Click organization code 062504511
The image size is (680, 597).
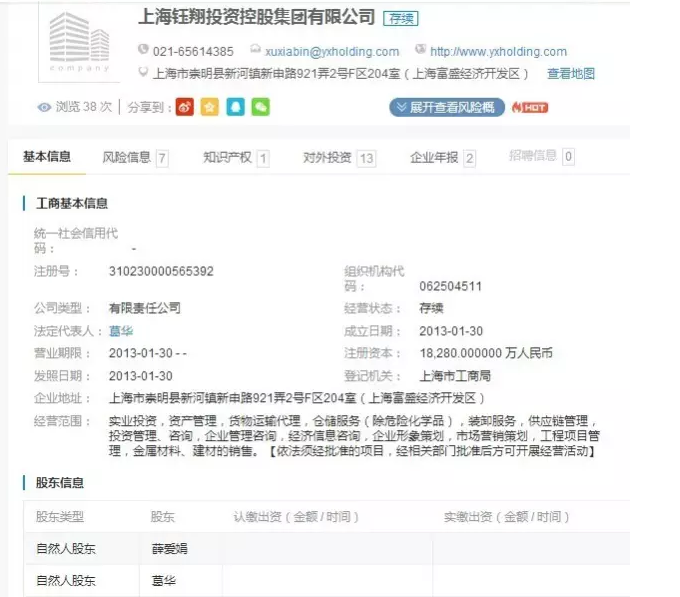[451, 286]
